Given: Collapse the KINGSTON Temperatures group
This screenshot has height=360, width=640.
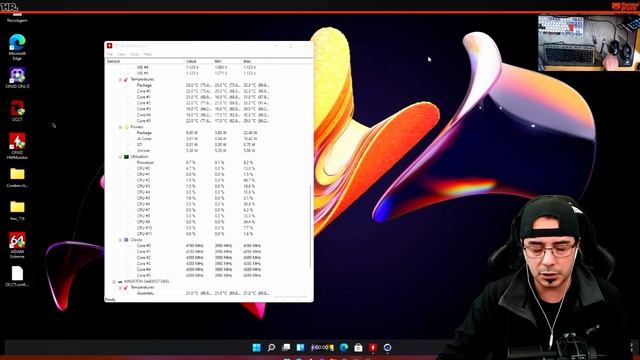Looking at the screenshot, I should click(x=120, y=288).
